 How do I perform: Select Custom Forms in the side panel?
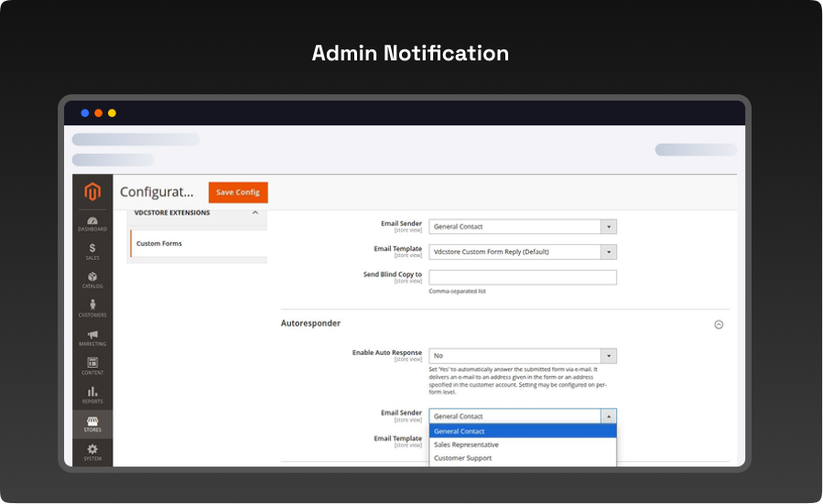pos(159,243)
